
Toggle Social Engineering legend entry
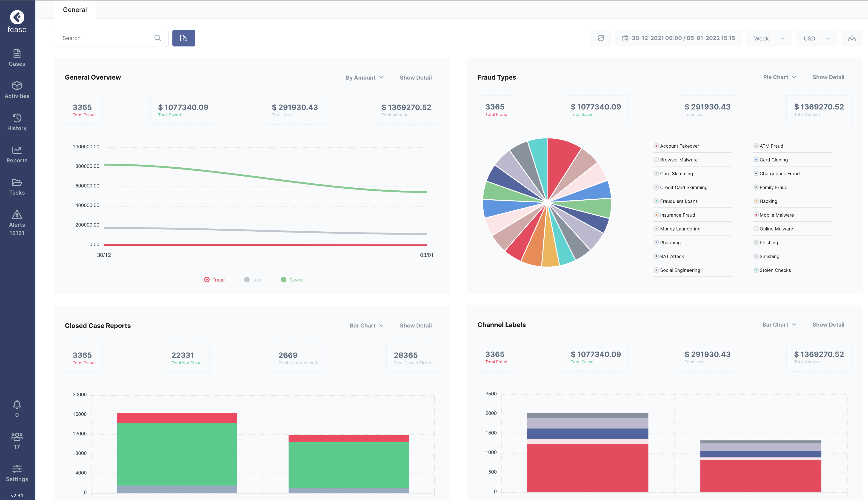pyautogui.click(x=677, y=270)
